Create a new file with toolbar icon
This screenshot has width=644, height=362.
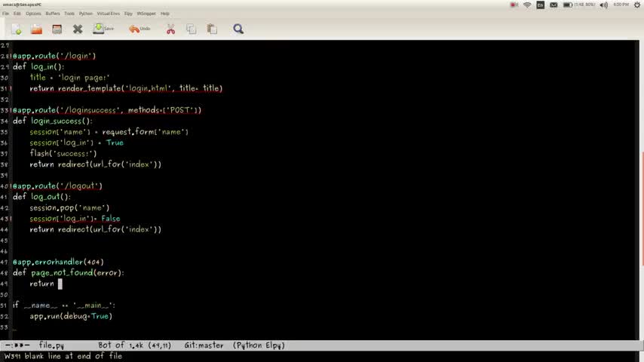click(x=17, y=29)
